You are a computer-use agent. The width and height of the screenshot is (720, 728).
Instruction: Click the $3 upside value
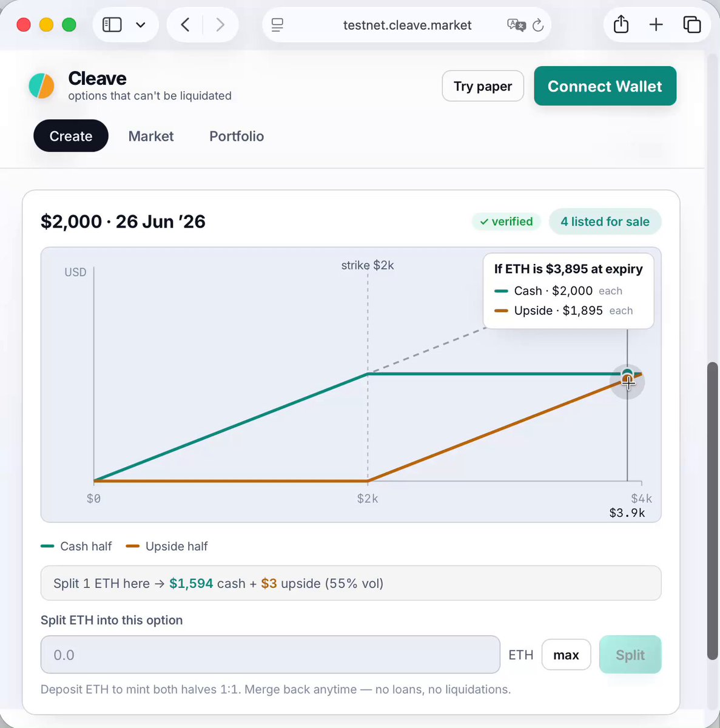269,584
